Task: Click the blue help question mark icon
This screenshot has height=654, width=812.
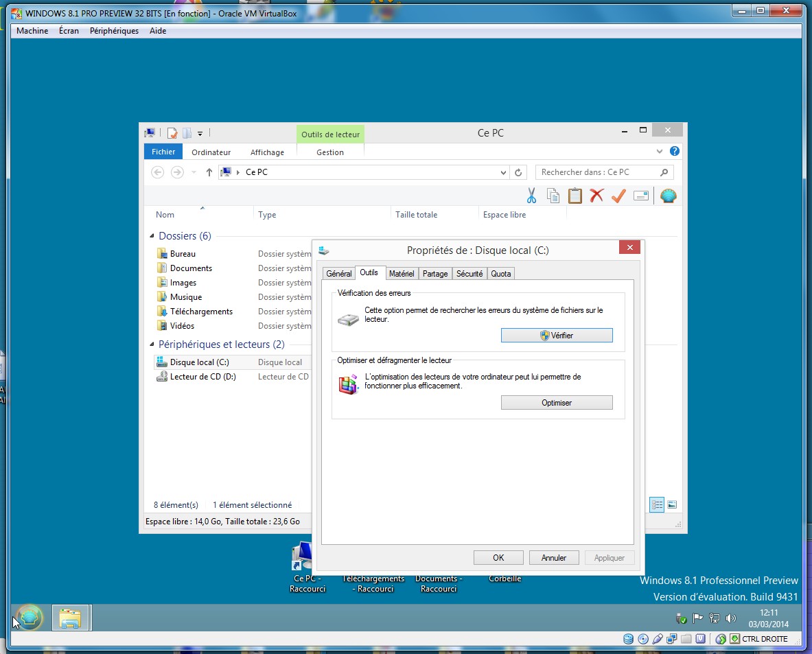Action: tap(674, 151)
